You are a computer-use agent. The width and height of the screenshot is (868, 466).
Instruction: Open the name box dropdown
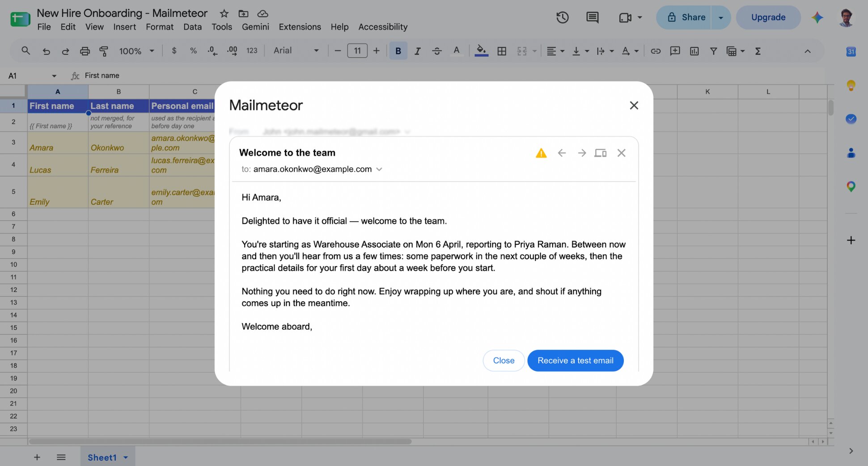point(54,76)
